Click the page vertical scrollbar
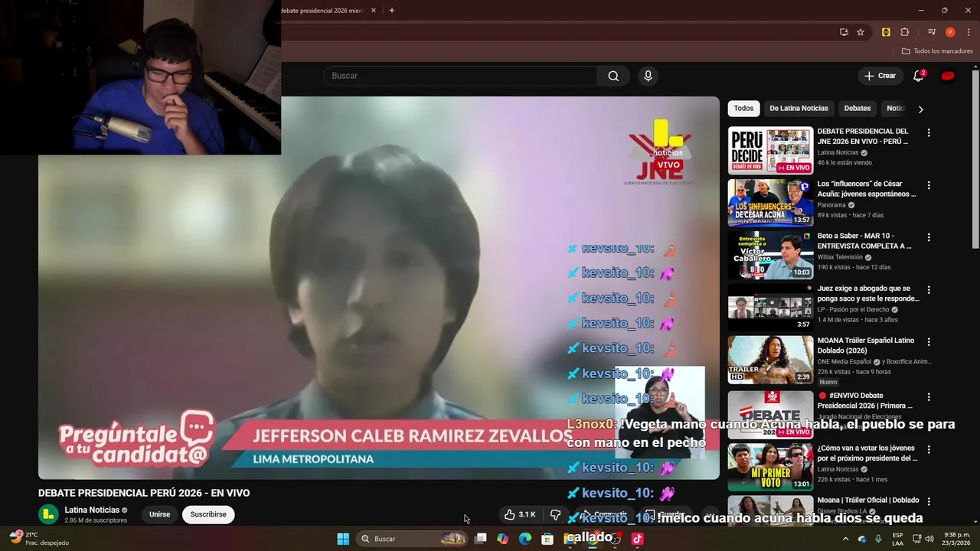Image resolution: width=980 pixels, height=551 pixels. coord(975,158)
